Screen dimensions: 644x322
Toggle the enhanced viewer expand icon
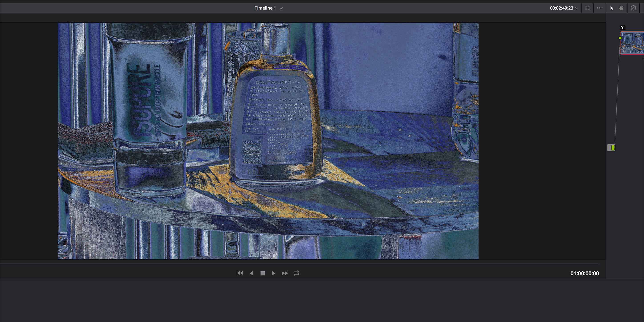(587, 8)
